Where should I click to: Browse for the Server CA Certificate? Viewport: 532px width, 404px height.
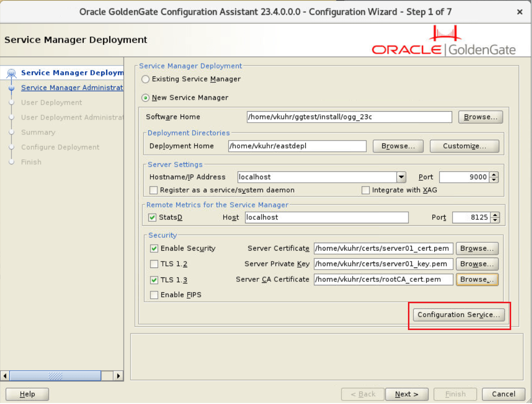(477, 279)
